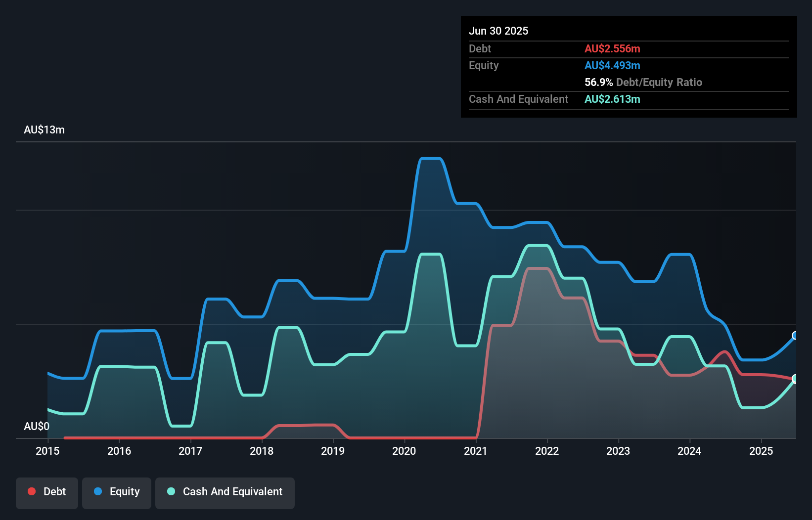Viewport: 812px width, 520px height.
Task: Click the AU$13m y-axis label
Action: [x=44, y=130]
